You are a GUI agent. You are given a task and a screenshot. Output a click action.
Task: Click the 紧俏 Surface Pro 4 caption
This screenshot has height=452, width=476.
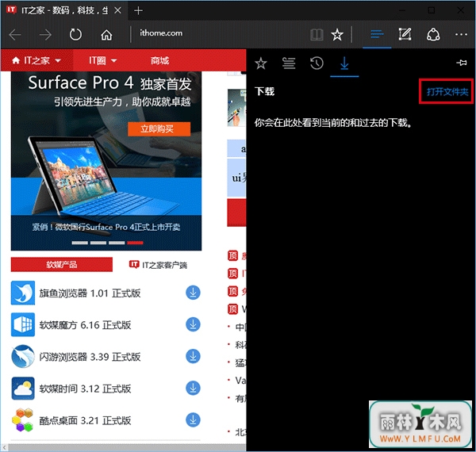click(x=106, y=227)
